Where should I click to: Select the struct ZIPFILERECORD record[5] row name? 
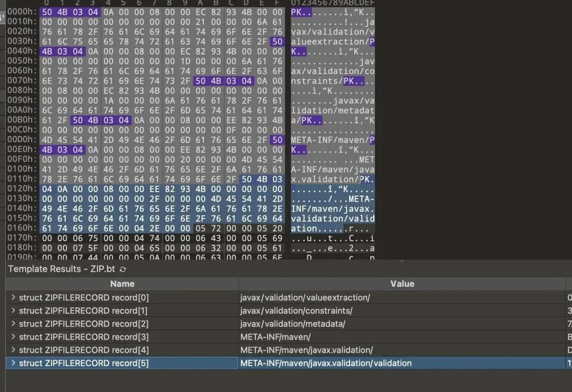tap(84, 363)
